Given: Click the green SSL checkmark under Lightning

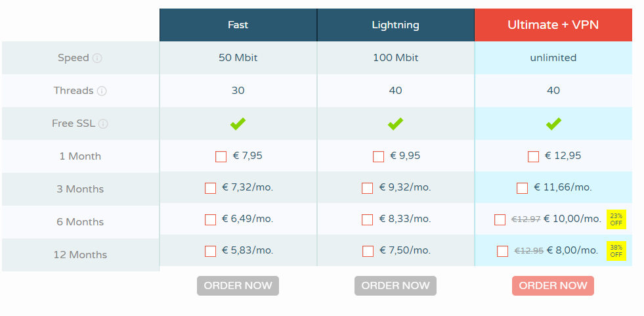Looking at the screenshot, I should point(395,124).
